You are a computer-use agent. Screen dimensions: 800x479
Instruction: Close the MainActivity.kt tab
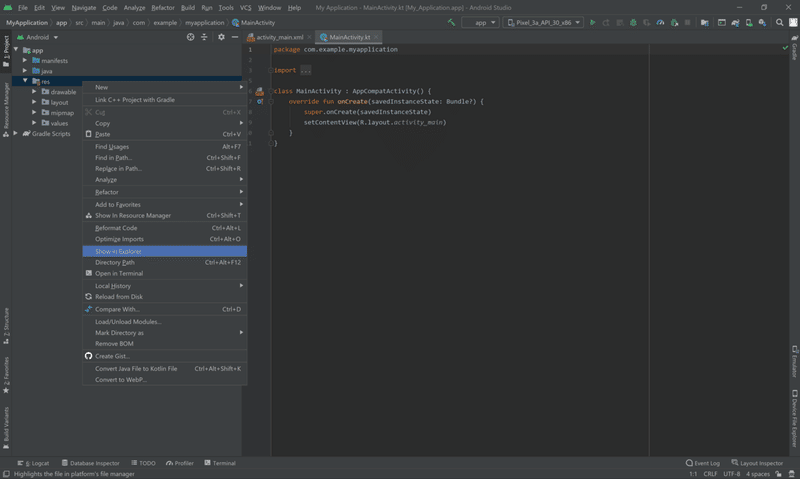376,37
